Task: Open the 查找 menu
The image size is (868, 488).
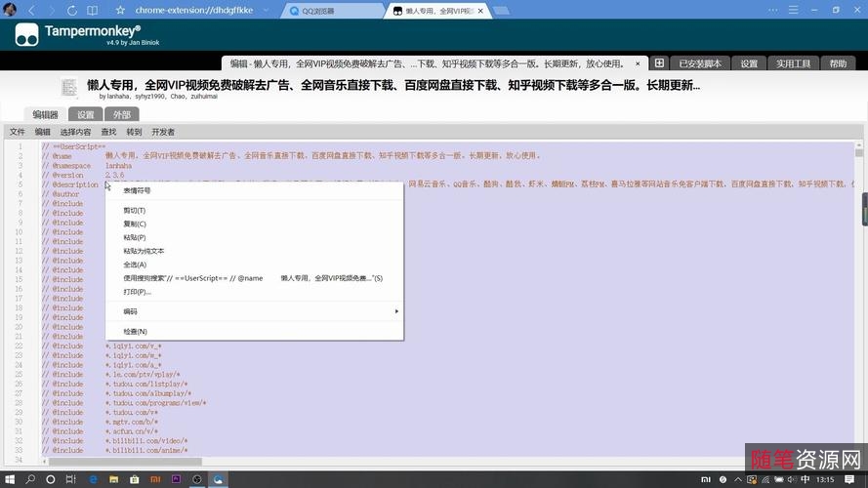Action: 108,132
